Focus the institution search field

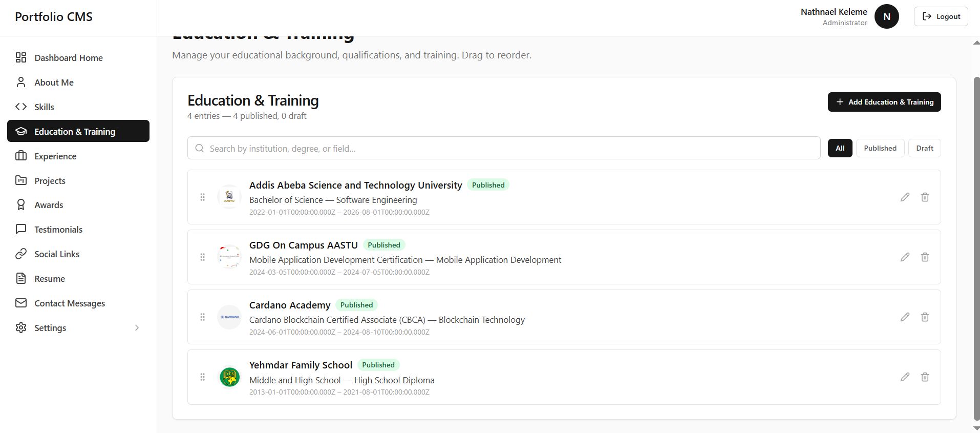[x=504, y=148]
